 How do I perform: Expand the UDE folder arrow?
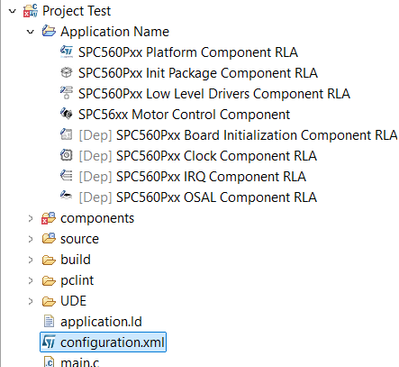(x=31, y=301)
